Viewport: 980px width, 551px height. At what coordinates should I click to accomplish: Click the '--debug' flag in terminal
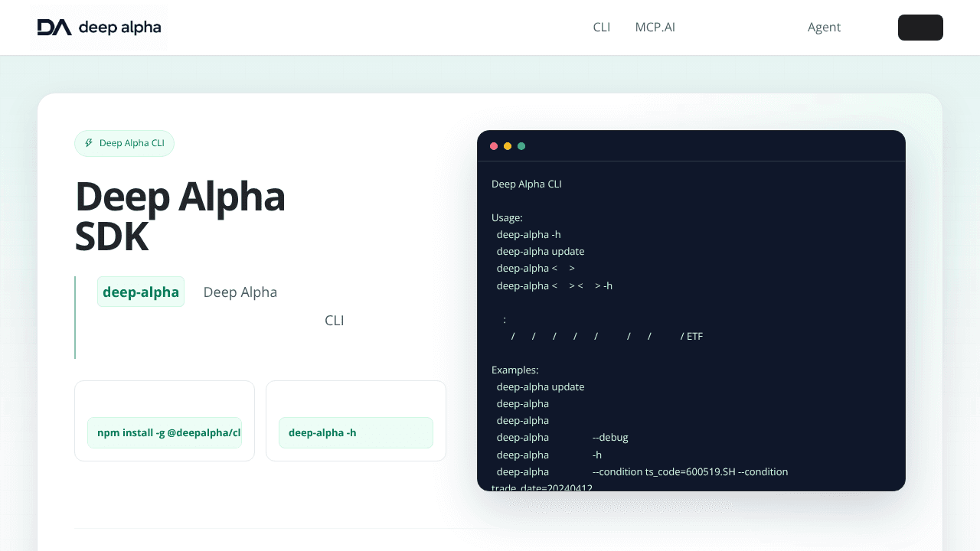pyautogui.click(x=610, y=437)
